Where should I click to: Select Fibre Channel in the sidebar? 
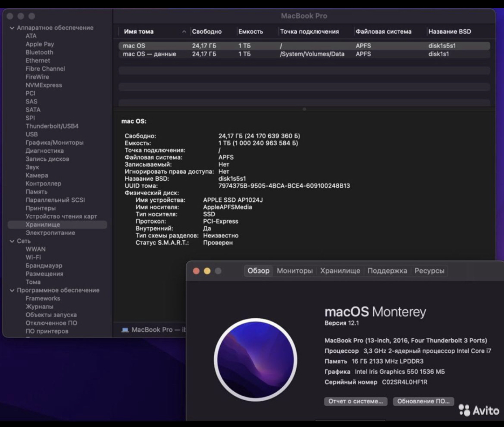click(x=45, y=69)
